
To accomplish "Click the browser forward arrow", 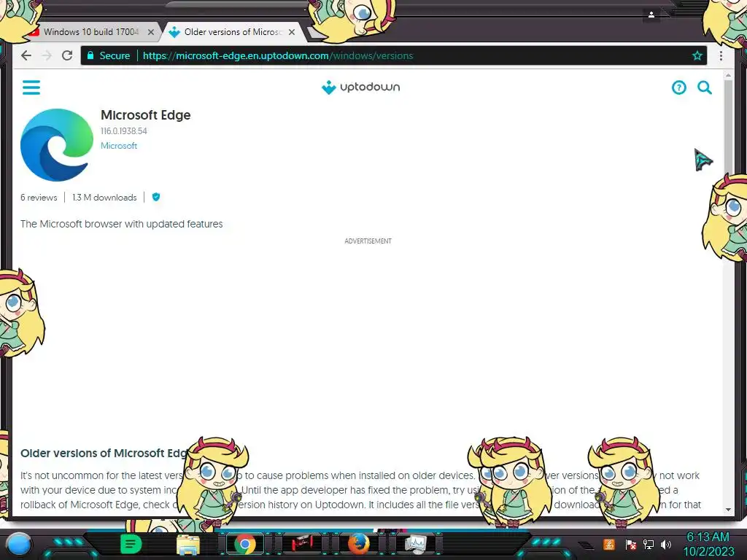I will [47, 55].
